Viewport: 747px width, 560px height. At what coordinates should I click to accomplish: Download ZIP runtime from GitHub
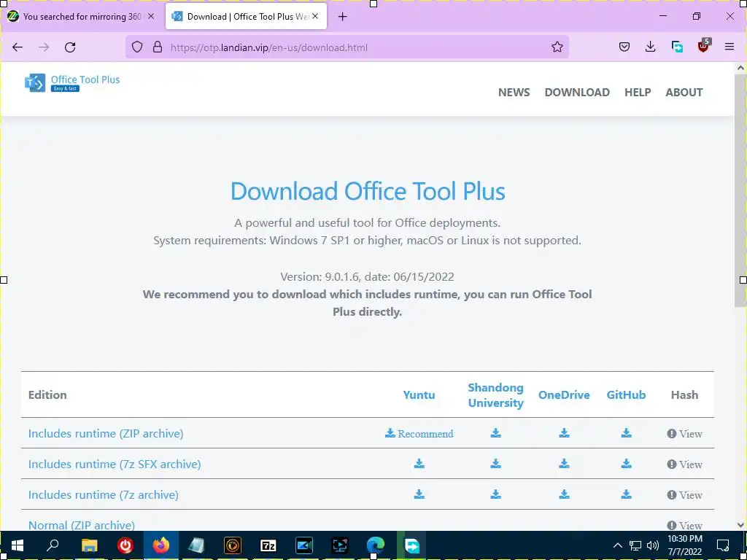[626, 433]
